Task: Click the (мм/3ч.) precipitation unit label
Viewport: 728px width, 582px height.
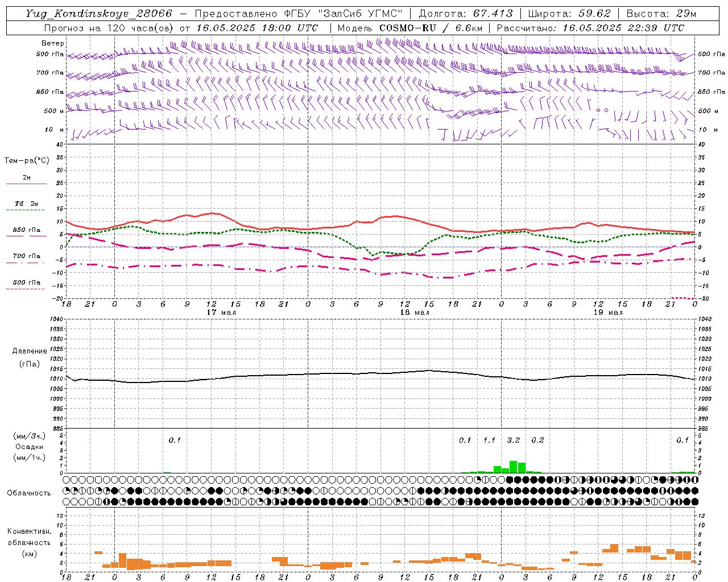Action: (30, 436)
